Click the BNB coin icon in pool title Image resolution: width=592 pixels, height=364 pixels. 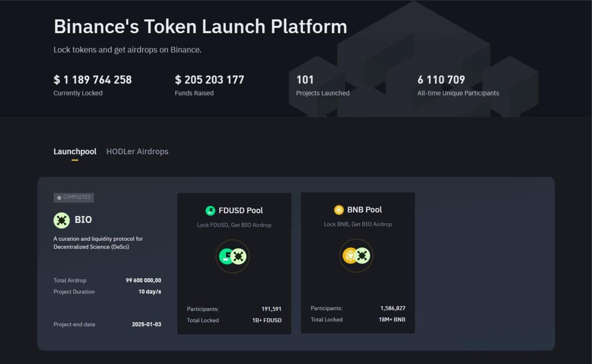pos(339,210)
